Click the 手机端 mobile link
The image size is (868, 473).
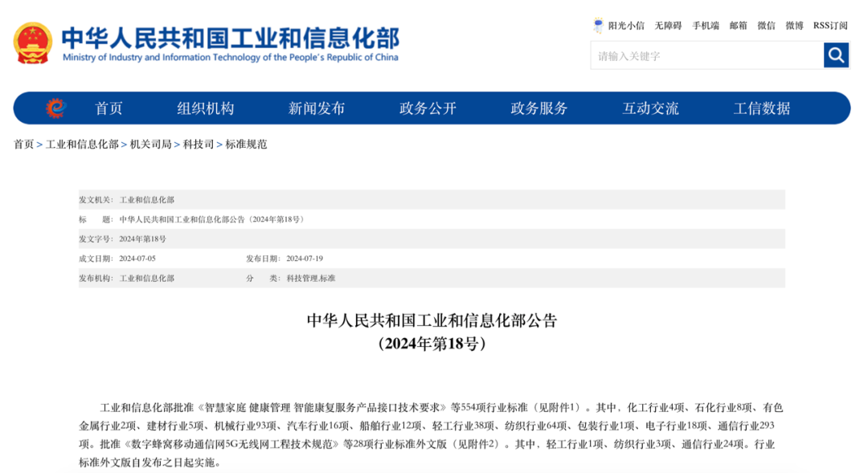tap(706, 26)
